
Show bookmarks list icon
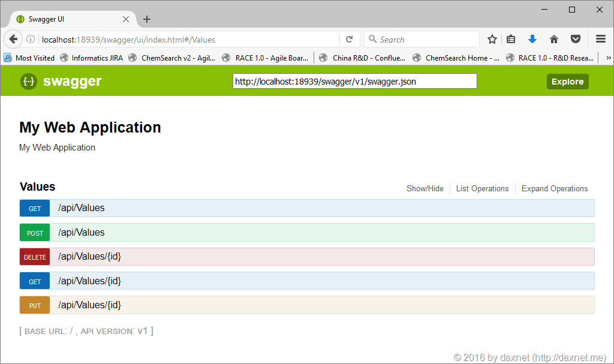click(x=511, y=39)
